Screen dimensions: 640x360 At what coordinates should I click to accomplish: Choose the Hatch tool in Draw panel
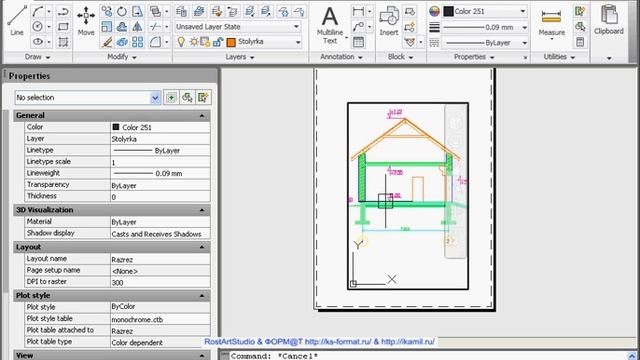(x=63, y=42)
